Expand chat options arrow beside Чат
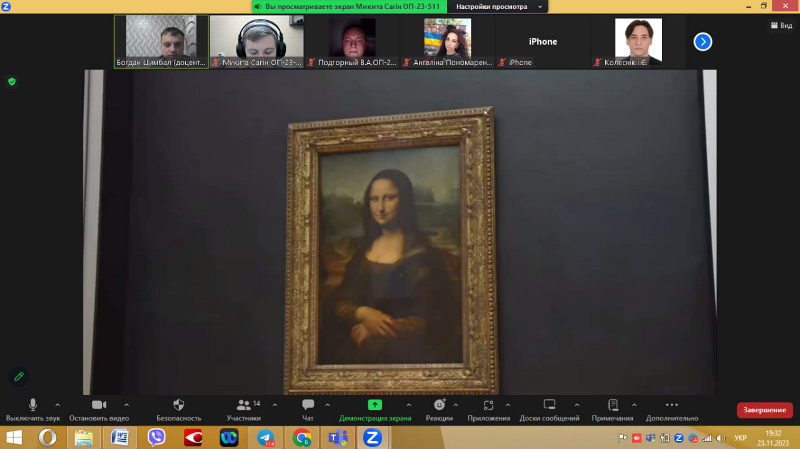 click(x=328, y=405)
